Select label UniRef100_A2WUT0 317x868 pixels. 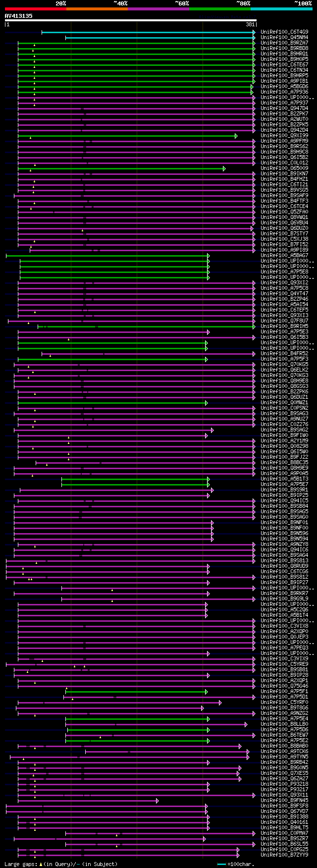click(x=284, y=119)
